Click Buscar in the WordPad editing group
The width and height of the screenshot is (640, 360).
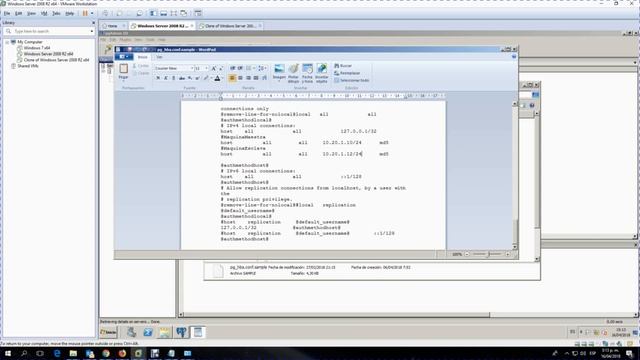click(x=343, y=66)
